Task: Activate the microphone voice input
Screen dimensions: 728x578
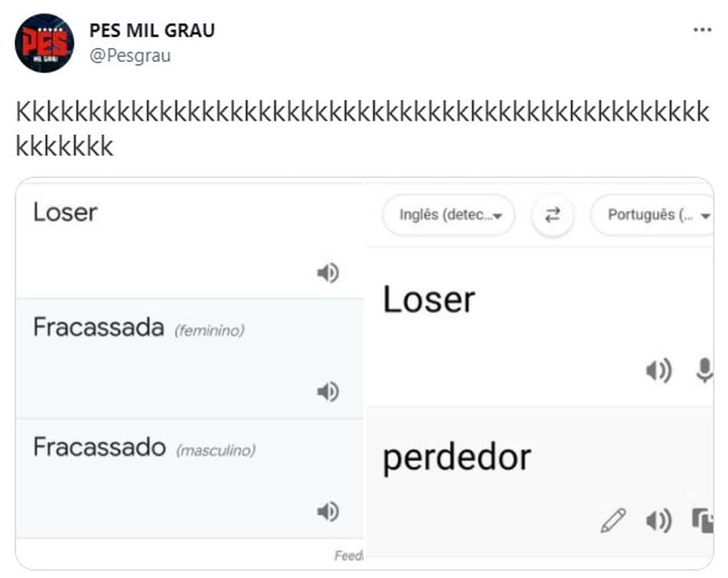Action: (x=704, y=370)
